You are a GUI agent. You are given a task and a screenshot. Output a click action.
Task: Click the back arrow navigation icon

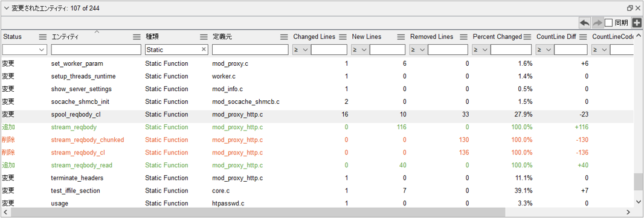tap(584, 22)
